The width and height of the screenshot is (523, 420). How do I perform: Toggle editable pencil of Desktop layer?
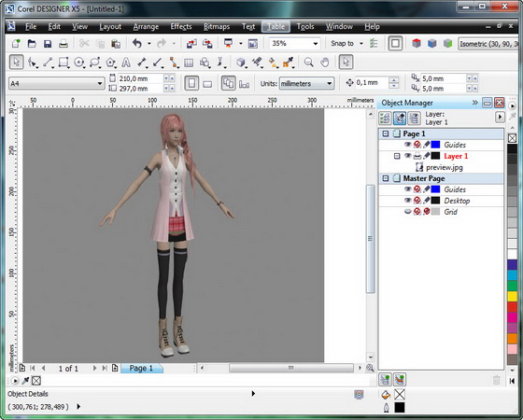click(427, 201)
